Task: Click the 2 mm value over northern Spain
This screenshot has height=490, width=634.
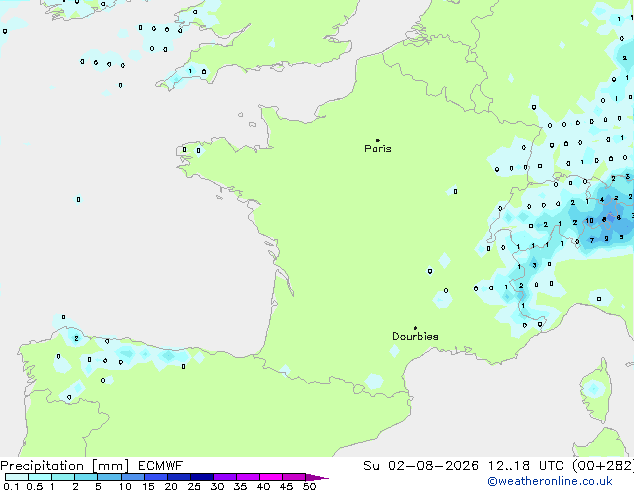Action: tap(76, 338)
